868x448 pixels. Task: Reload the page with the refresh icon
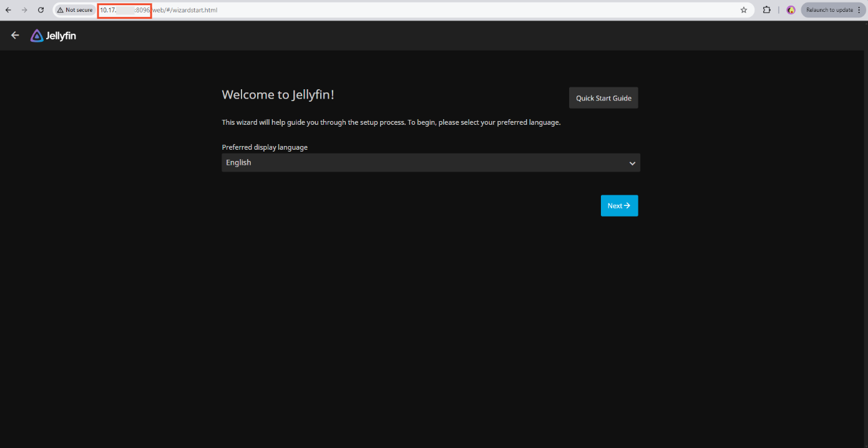(x=41, y=10)
